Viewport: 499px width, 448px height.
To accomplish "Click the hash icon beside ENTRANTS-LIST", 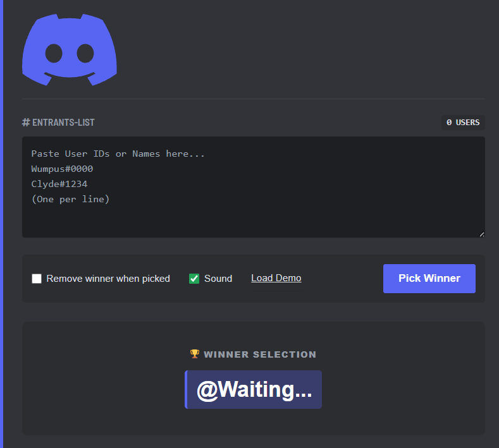I will 26,123.
